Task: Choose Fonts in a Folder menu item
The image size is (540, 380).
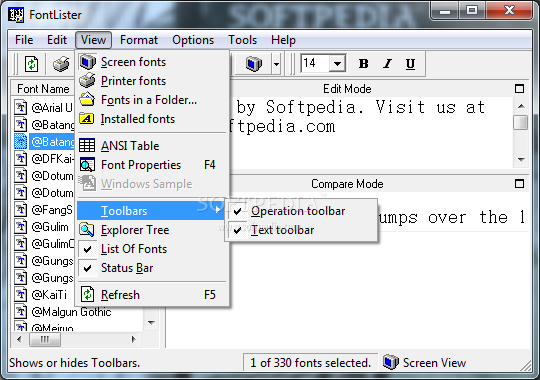Action: point(153,100)
